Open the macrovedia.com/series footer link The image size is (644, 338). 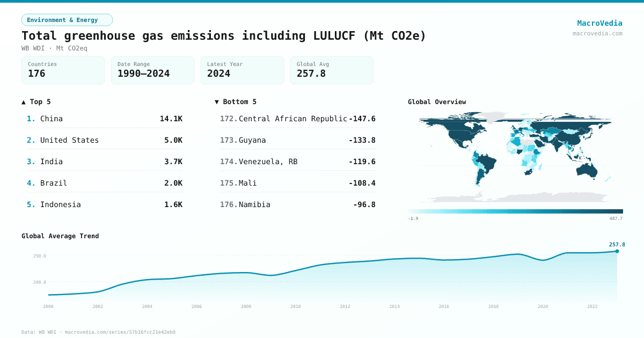120,332
